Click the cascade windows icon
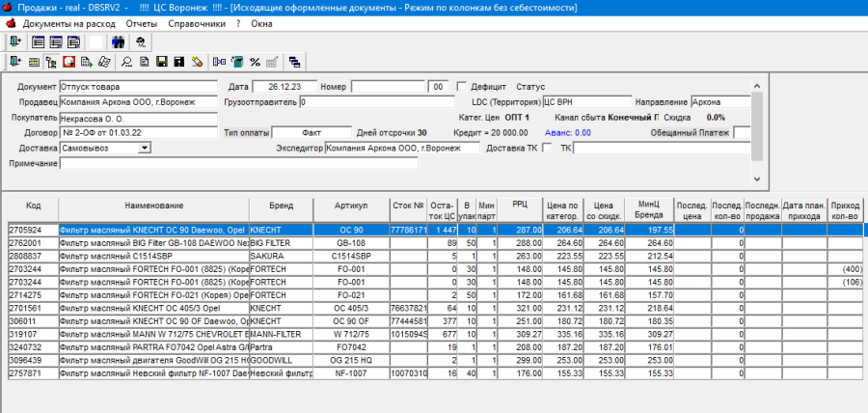 click(294, 62)
